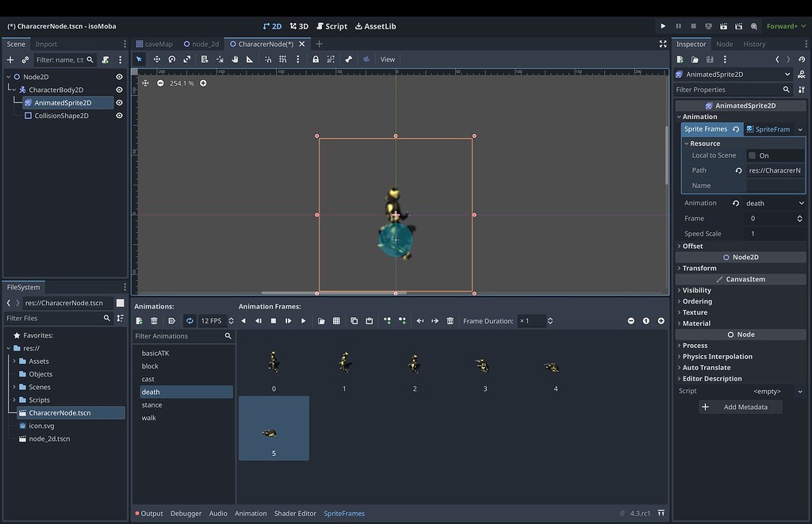Switch to the caveMap scene tab

[x=160, y=44]
